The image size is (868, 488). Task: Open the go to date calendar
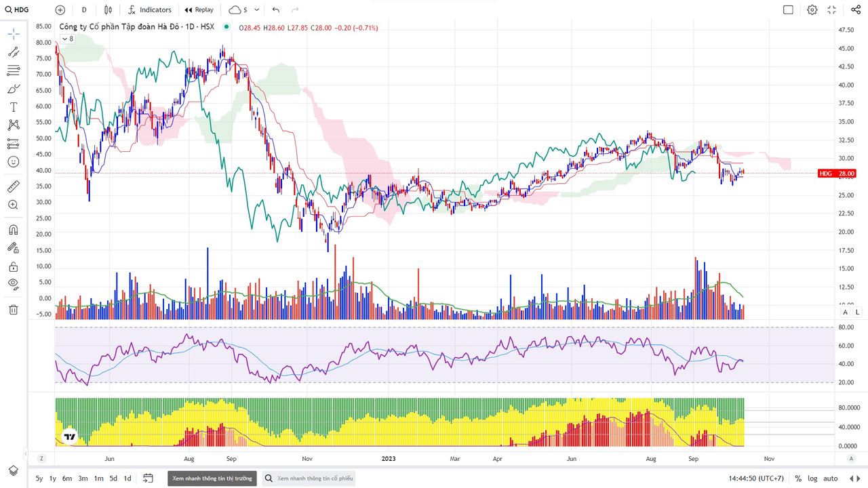click(x=149, y=479)
